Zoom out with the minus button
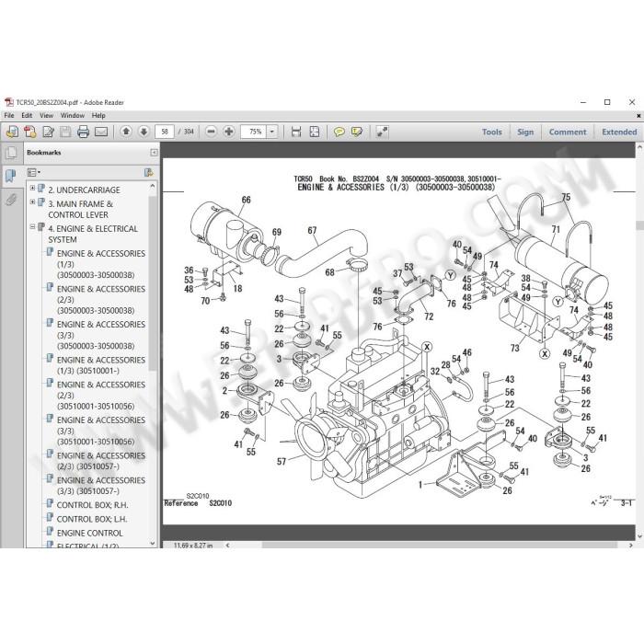 click(x=211, y=132)
